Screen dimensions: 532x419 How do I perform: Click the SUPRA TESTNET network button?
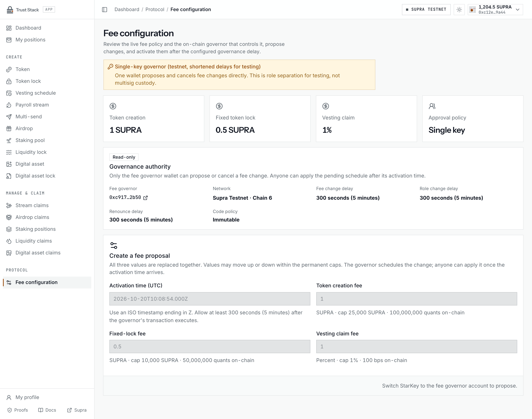click(426, 10)
